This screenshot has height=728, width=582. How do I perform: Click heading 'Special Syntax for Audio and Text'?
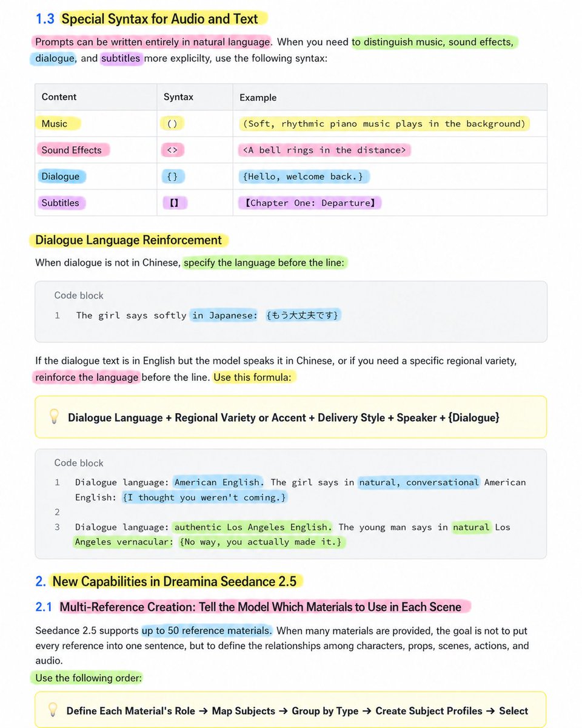(x=160, y=19)
